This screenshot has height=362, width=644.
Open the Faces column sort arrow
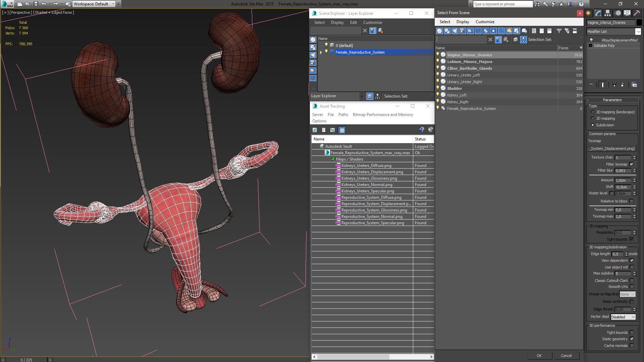pos(581,48)
